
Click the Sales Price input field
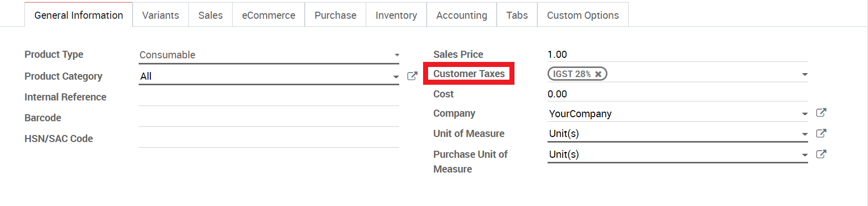[678, 54]
